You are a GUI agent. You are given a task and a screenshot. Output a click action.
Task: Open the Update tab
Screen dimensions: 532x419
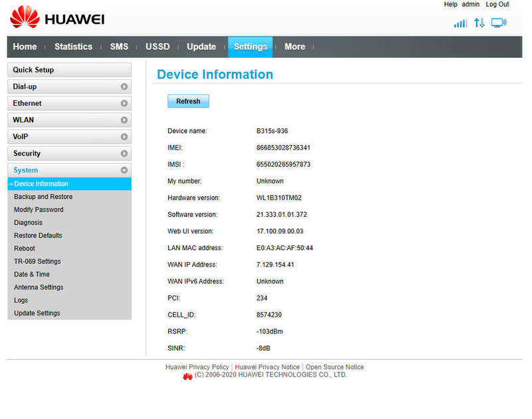coord(201,47)
